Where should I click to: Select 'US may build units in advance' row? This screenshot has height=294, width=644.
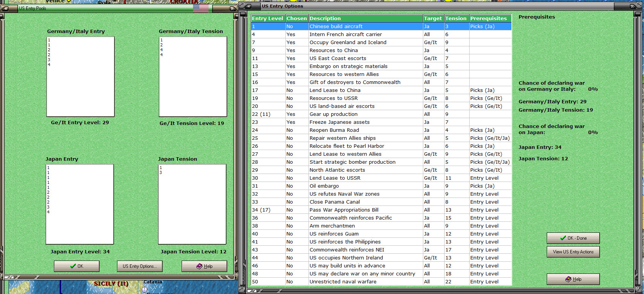381,266
